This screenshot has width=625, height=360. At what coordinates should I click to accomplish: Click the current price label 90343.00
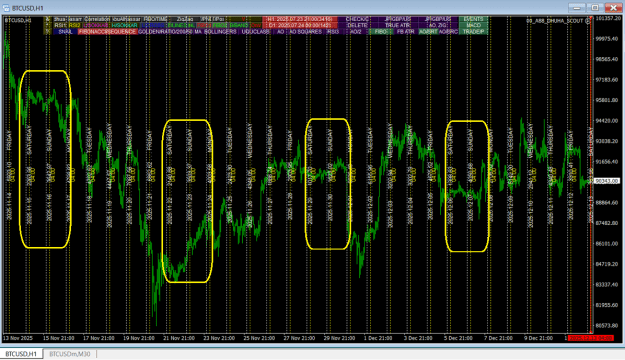606,181
